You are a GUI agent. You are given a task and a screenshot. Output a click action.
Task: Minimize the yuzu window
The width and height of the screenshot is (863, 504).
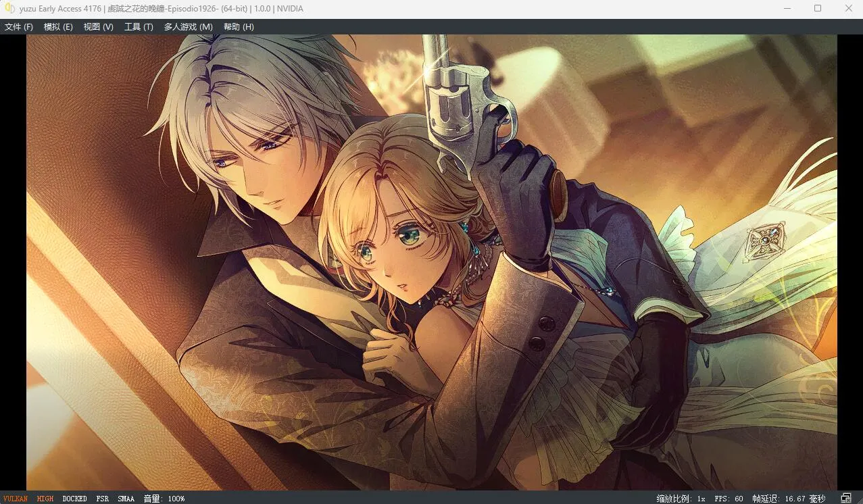tap(787, 9)
